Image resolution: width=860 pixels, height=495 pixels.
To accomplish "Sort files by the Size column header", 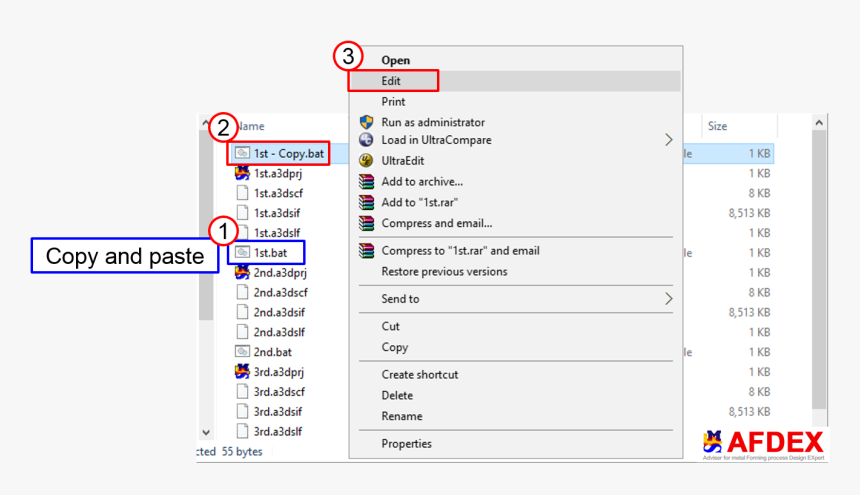I will 717,127.
